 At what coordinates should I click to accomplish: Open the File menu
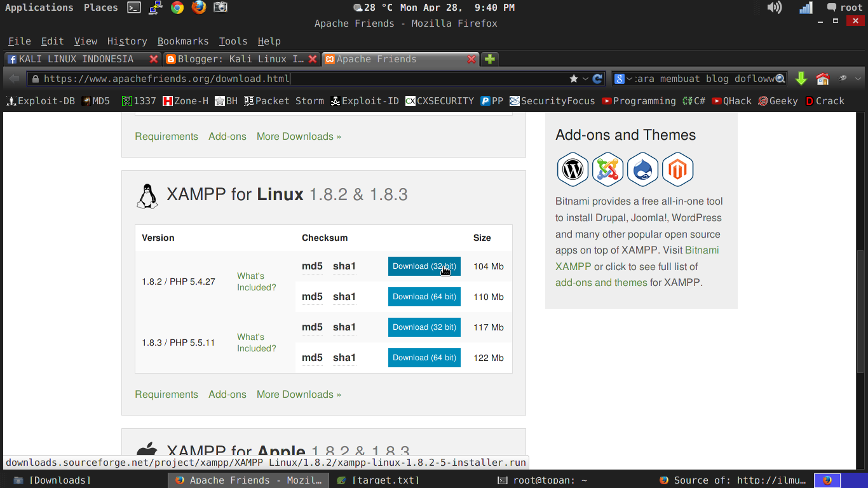point(20,41)
